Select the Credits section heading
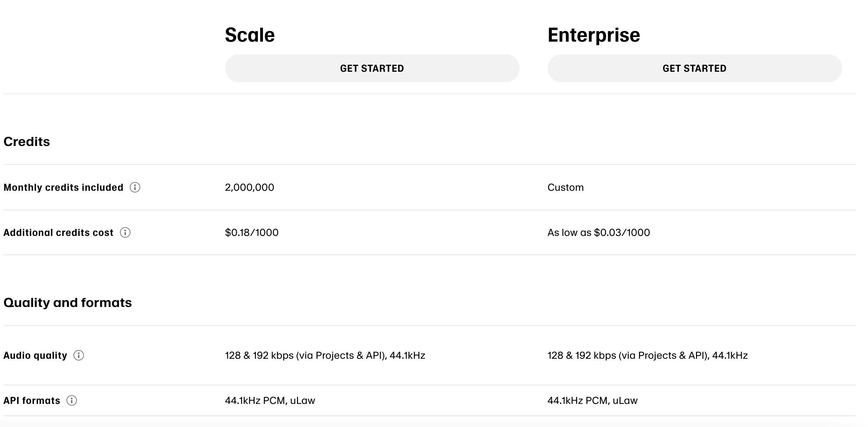 click(27, 142)
